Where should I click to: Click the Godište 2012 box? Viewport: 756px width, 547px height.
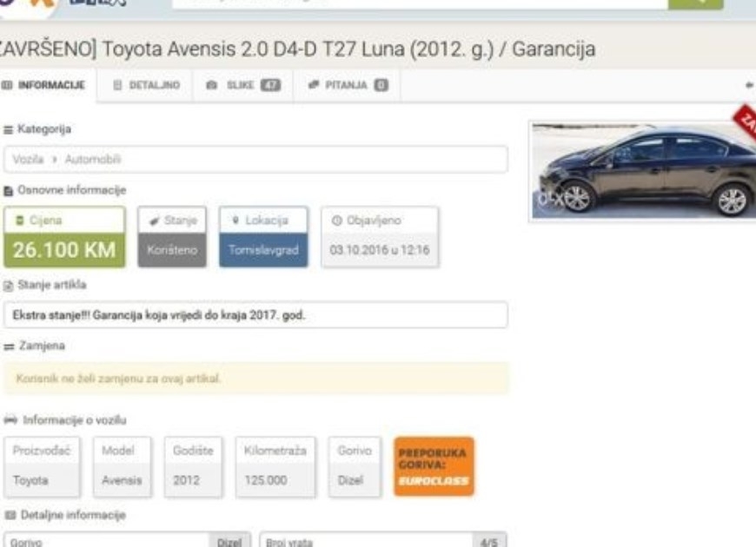click(x=193, y=466)
